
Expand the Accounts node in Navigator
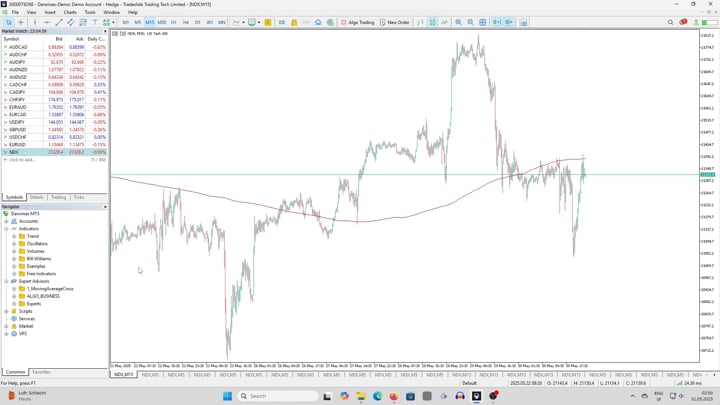tap(6, 221)
